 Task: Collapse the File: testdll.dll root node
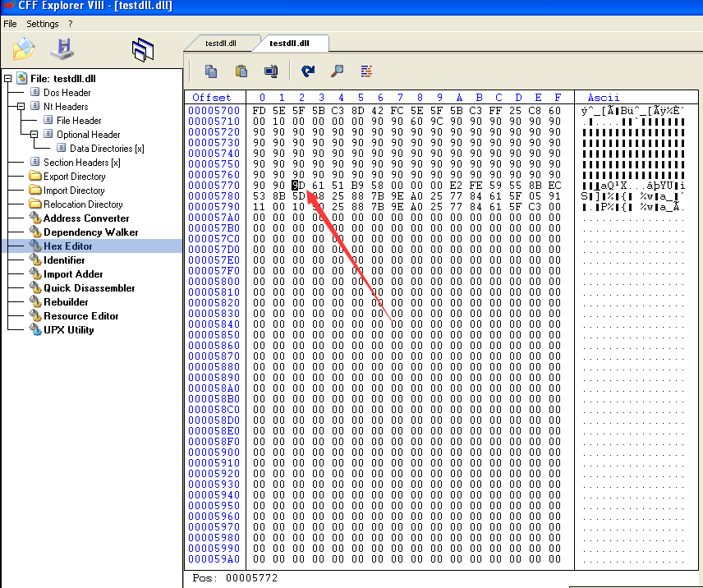point(8,79)
